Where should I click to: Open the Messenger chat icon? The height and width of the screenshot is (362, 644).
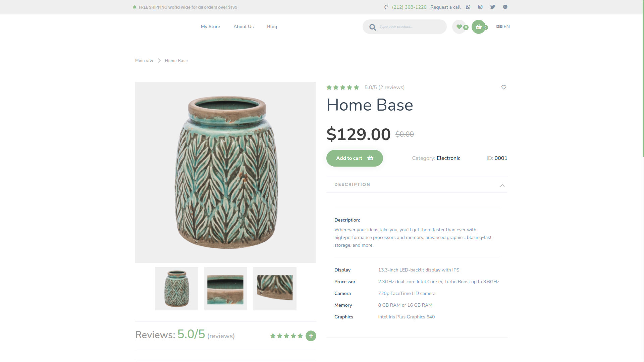(x=505, y=7)
